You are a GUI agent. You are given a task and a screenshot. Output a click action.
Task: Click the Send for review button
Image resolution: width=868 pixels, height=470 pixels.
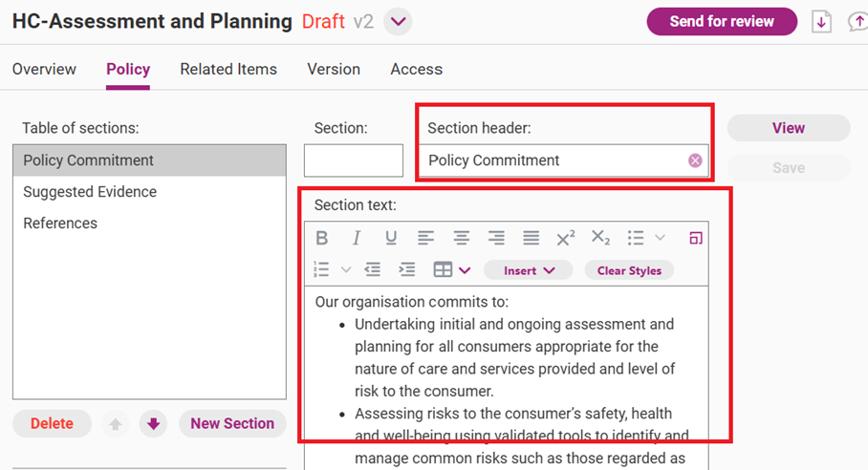tap(722, 21)
